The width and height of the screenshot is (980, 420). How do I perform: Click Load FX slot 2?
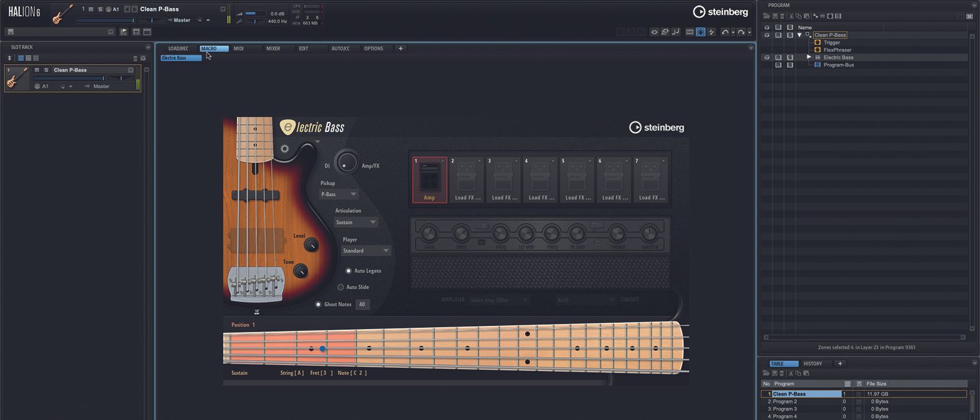(x=467, y=179)
